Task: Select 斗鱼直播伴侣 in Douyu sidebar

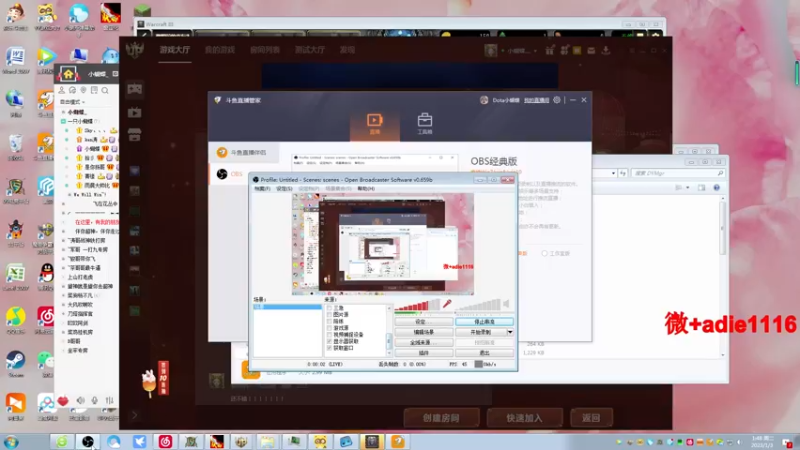Action: click(243, 153)
